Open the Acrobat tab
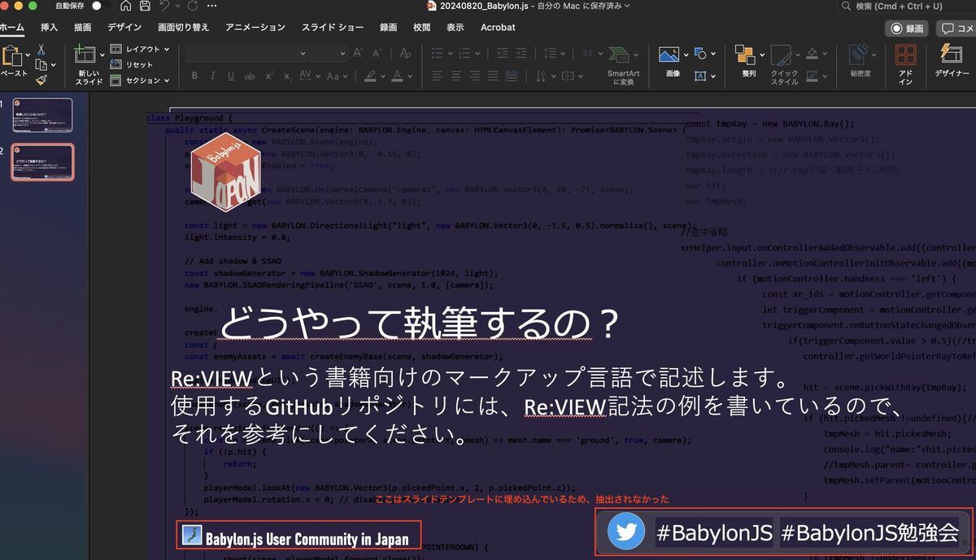This screenshot has height=560, width=976. 498,27
